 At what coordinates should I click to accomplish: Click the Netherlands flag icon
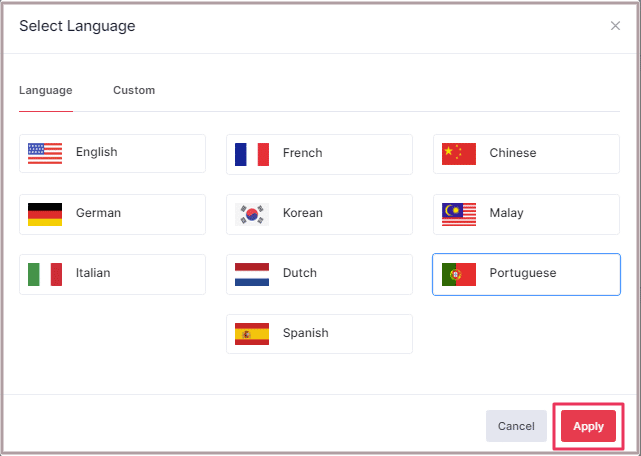[x=252, y=273]
